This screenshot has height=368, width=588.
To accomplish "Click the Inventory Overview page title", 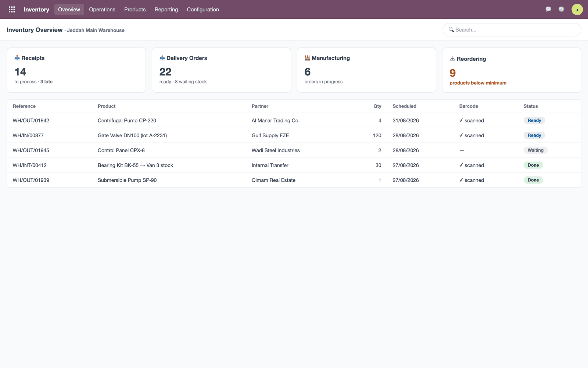I will [x=35, y=30].
